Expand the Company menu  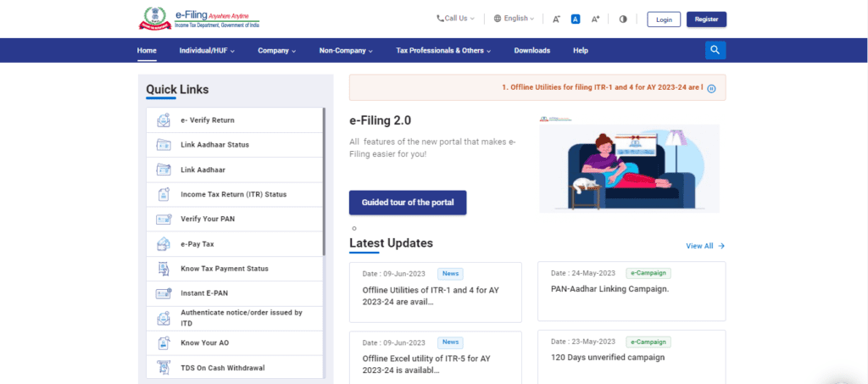277,50
